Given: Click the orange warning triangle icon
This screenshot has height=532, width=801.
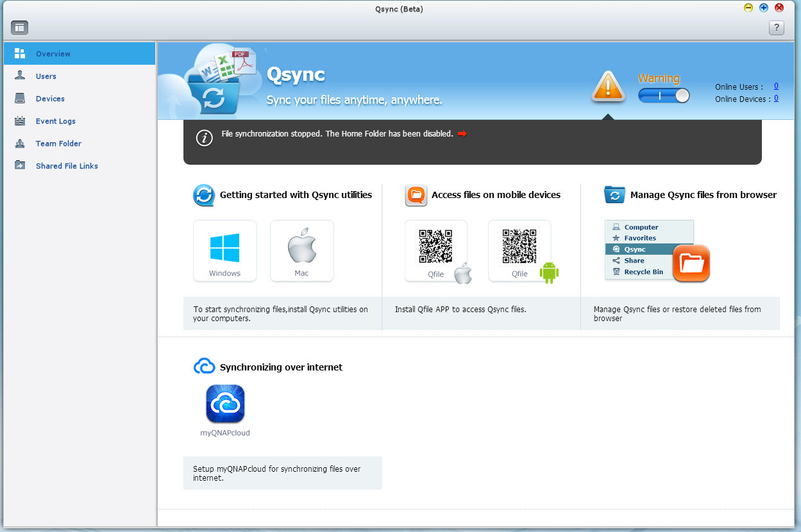Looking at the screenshot, I should [608, 86].
